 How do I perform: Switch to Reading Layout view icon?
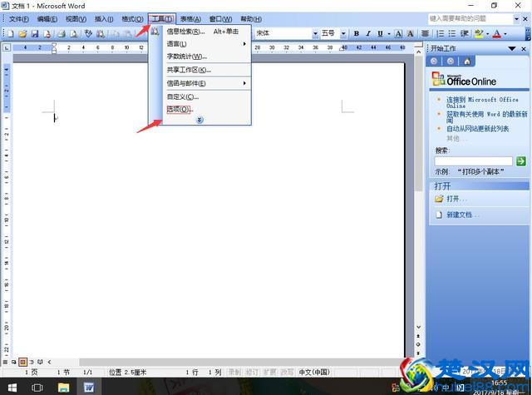[40, 362]
